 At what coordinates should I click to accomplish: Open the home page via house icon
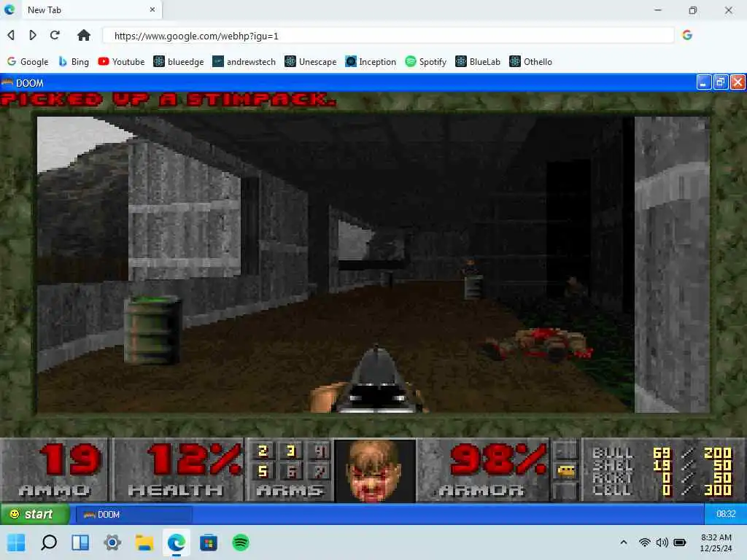pos(84,35)
